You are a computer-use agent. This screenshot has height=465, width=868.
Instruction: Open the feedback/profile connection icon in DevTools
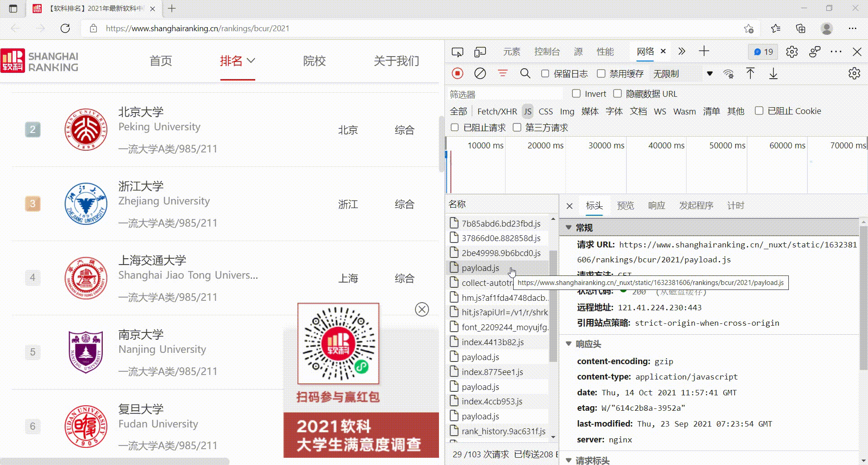click(815, 52)
